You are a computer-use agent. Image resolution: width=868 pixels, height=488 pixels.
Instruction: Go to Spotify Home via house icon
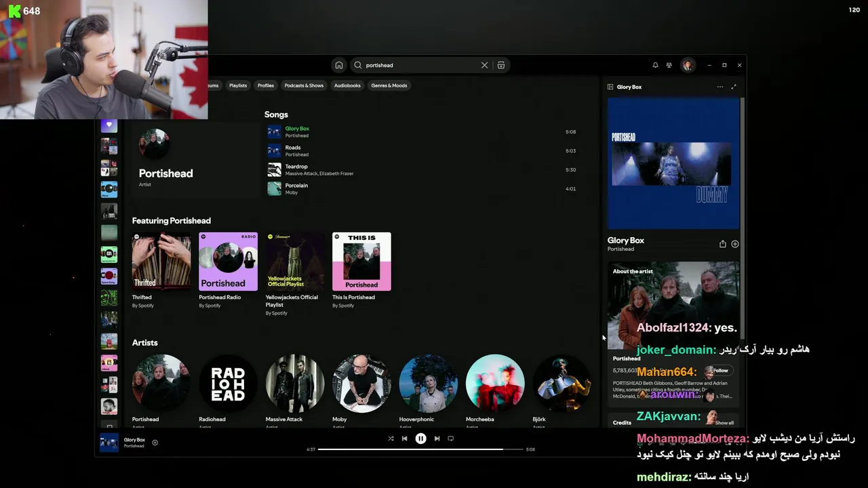click(338, 65)
